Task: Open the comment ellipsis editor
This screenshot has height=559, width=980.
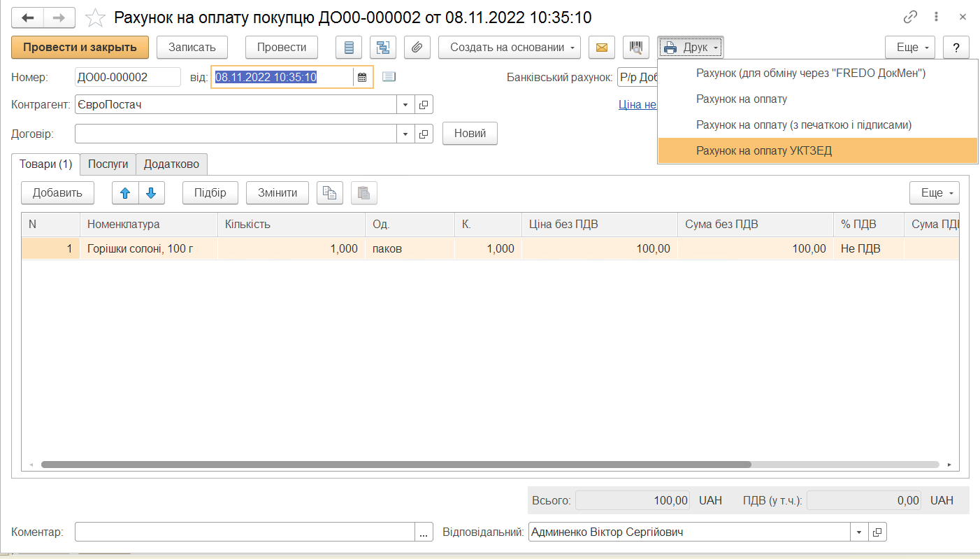Action: [x=424, y=532]
